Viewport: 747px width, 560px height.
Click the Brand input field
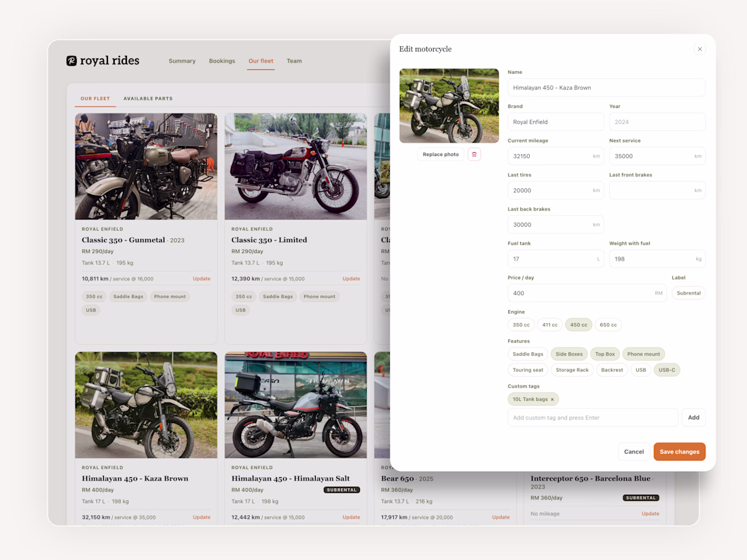pos(555,122)
